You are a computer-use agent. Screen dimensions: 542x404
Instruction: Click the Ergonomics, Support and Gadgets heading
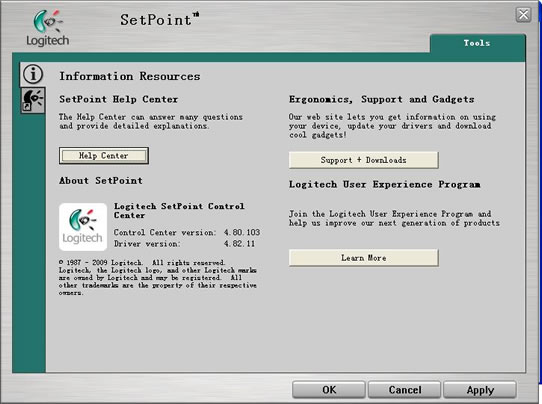click(x=382, y=100)
